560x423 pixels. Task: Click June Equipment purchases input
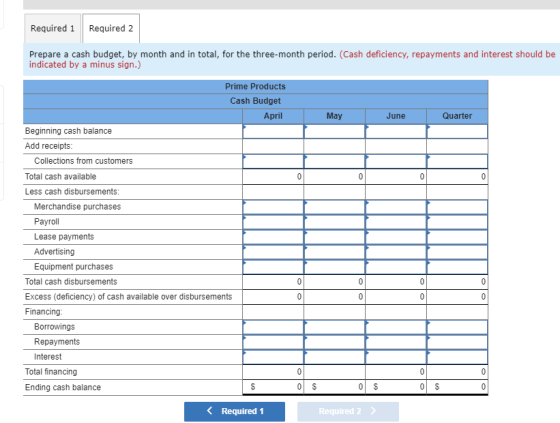tap(396, 267)
